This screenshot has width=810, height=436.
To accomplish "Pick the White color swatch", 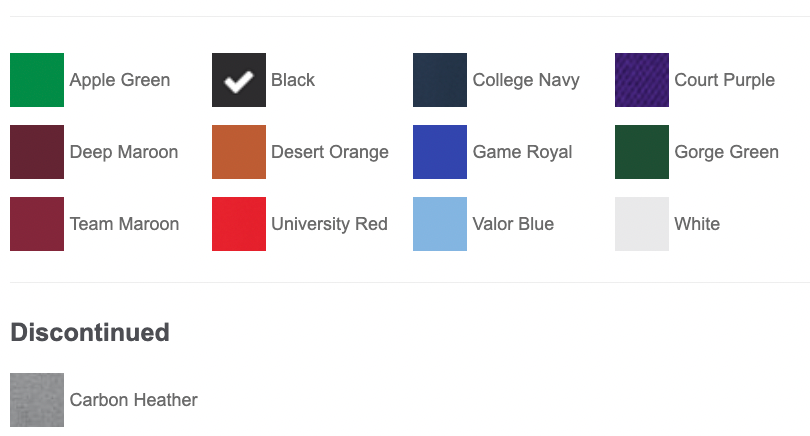I will (x=642, y=224).
